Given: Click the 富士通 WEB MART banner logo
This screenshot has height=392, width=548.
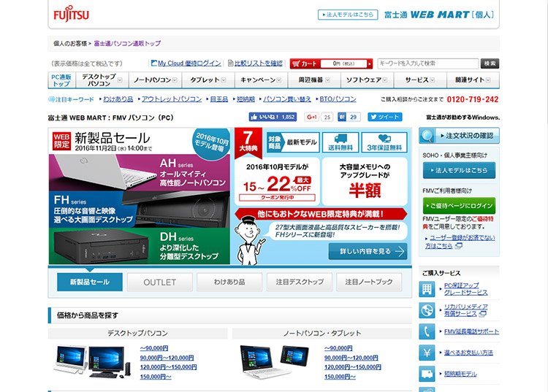Looking at the screenshot, I should click(439, 15).
